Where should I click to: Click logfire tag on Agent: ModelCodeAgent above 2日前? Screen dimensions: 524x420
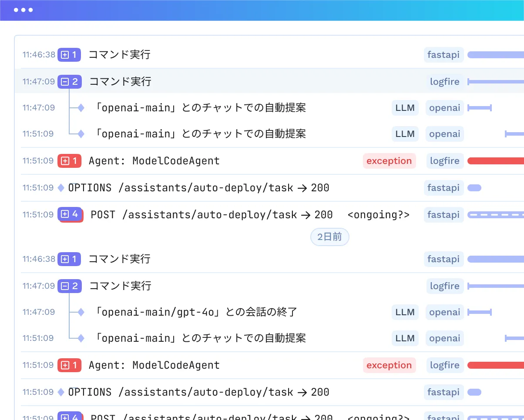[445, 161]
